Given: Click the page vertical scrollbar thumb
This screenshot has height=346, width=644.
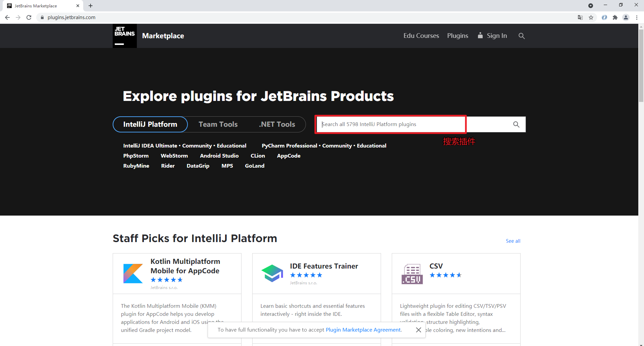Looking at the screenshot, I should [x=641, y=66].
